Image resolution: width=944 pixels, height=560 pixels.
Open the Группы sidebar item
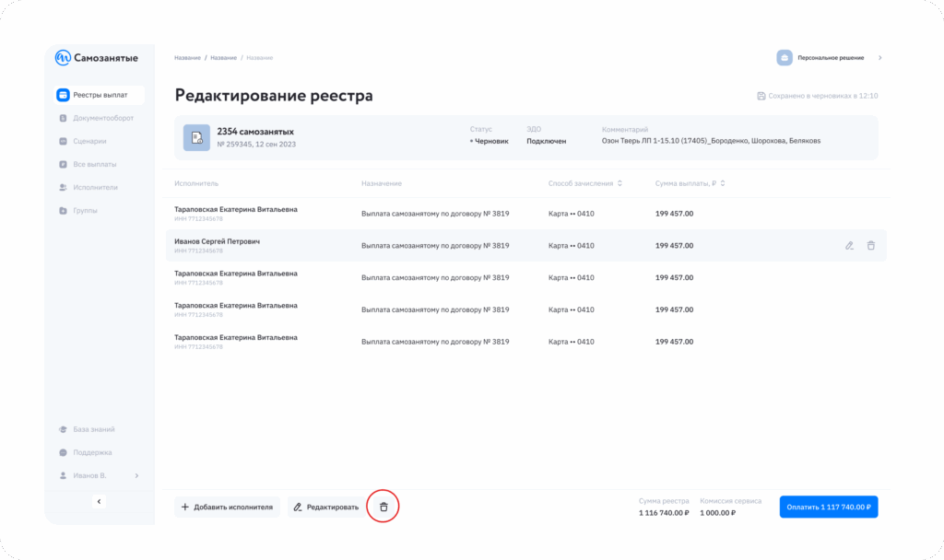point(85,211)
